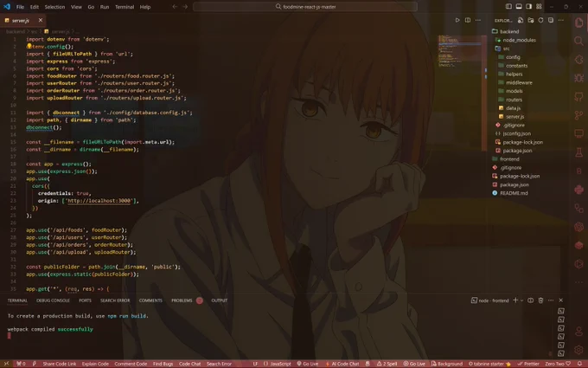Refresh the Explorer tree
This screenshot has width=588, height=368.
click(540, 20)
